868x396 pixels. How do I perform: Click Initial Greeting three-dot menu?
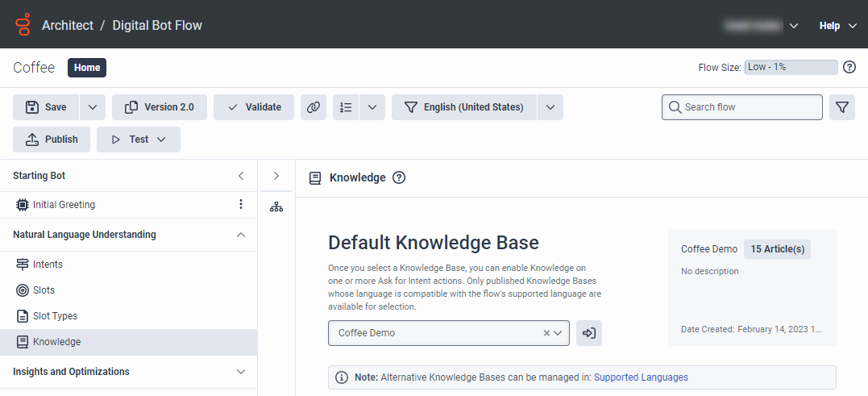[x=240, y=205]
